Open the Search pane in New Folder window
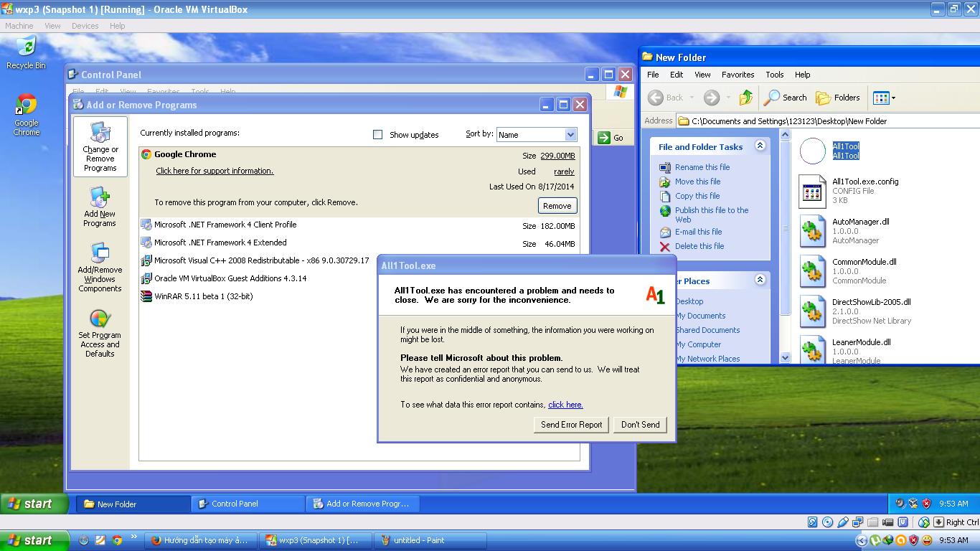980x551 pixels. click(785, 98)
